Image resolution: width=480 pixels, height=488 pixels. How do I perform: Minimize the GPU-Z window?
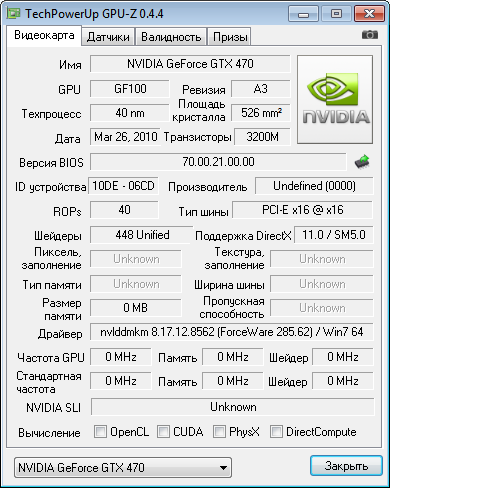click(x=303, y=14)
